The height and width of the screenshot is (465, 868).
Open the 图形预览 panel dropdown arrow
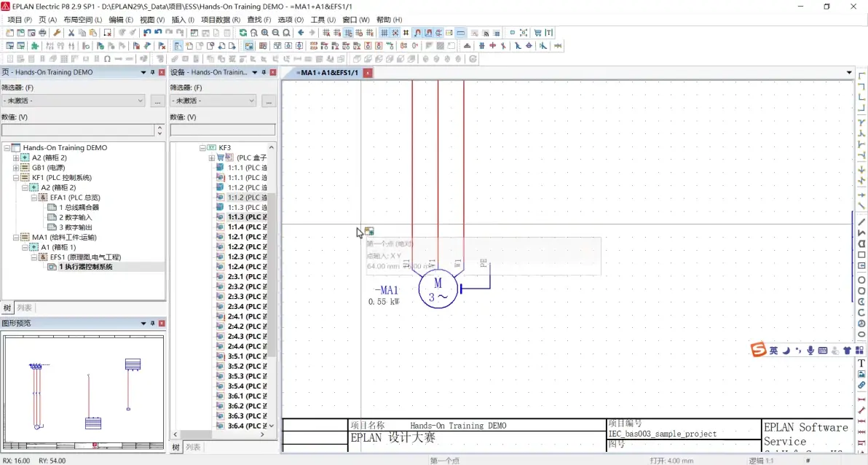[x=143, y=323]
